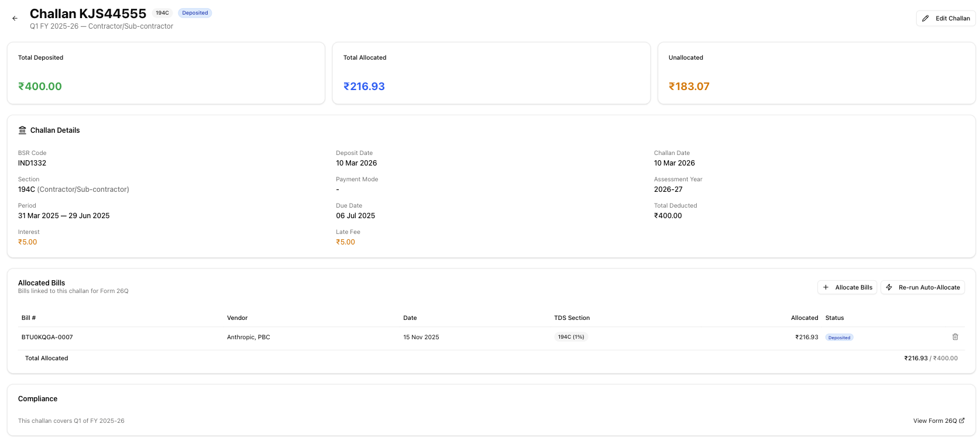Screen dimensions: 980x441
Task: Click vendor Anthropic, PBC in bill row
Action: coord(249,337)
